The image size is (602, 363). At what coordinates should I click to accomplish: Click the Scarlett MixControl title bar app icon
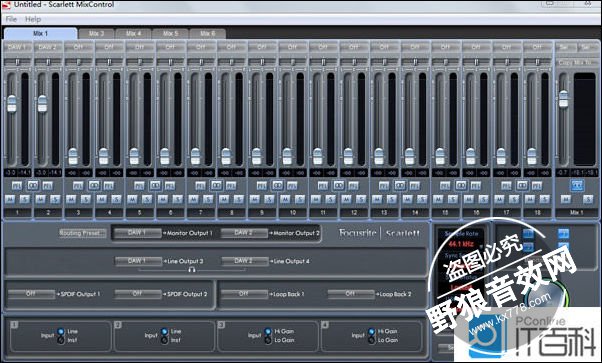[6, 5]
